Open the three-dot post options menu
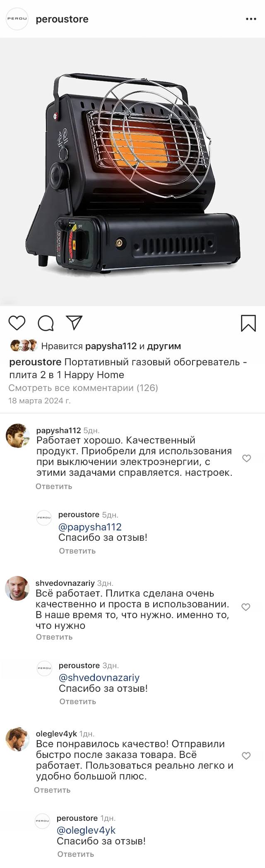Image resolution: width=265 pixels, height=868 pixels. pos(251,19)
